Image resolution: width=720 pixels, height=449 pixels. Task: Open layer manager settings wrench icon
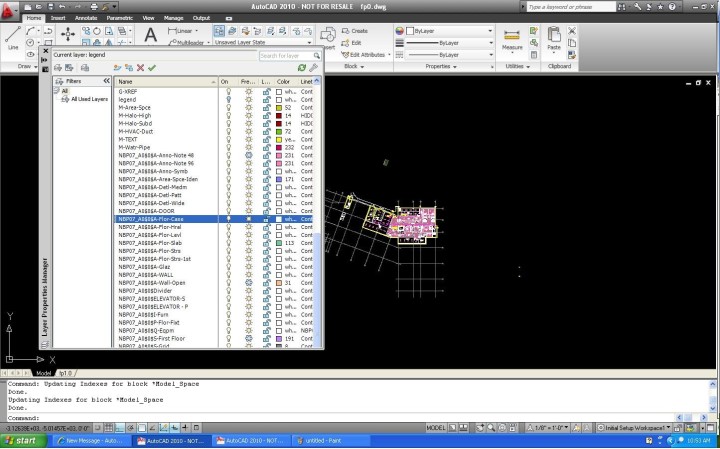pos(314,67)
